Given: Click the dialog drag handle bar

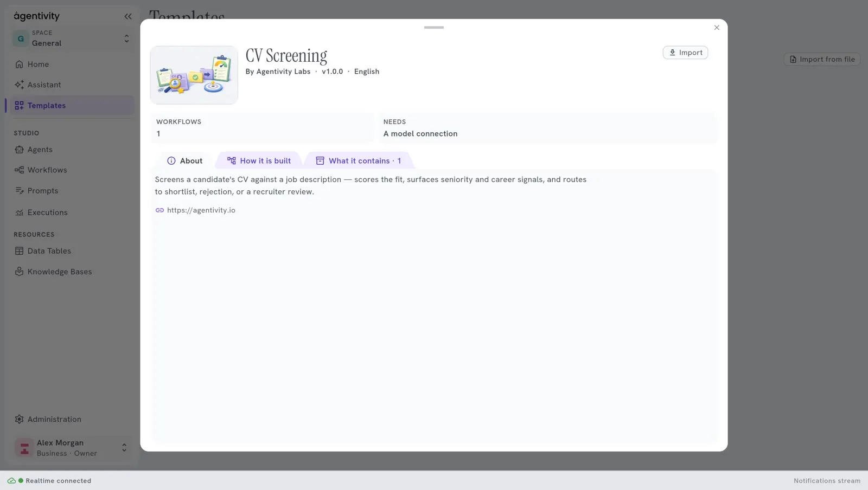Looking at the screenshot, I should click(x=434, y=27).
